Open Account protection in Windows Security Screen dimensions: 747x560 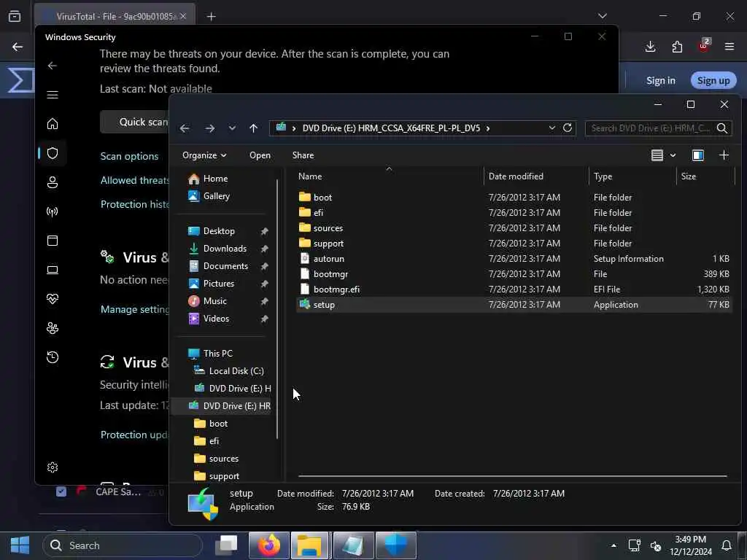point(53,182)
